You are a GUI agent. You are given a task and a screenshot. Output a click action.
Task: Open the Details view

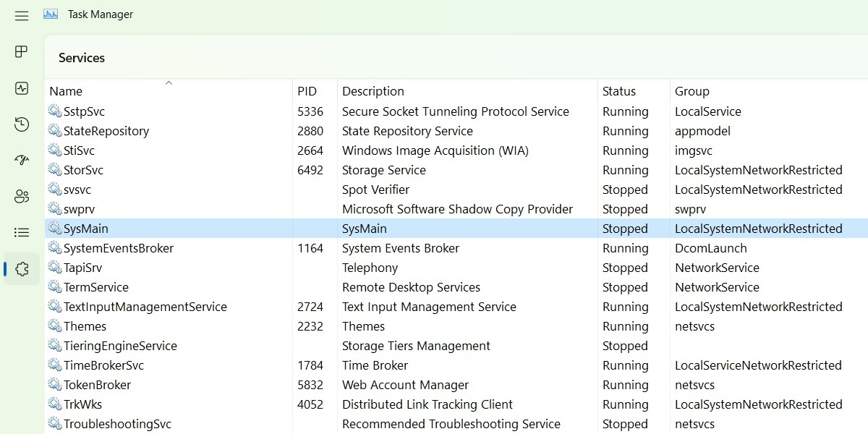tap(22, 232)
